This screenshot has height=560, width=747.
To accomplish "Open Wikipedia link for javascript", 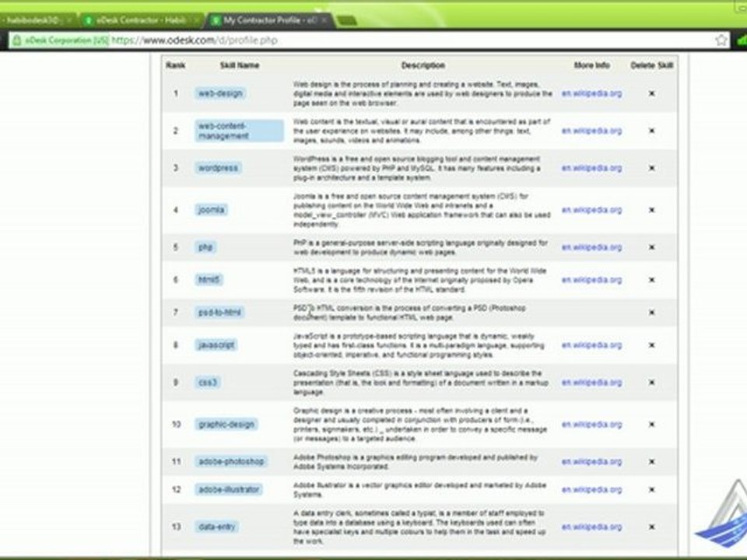I will click(x=591, y=345).
